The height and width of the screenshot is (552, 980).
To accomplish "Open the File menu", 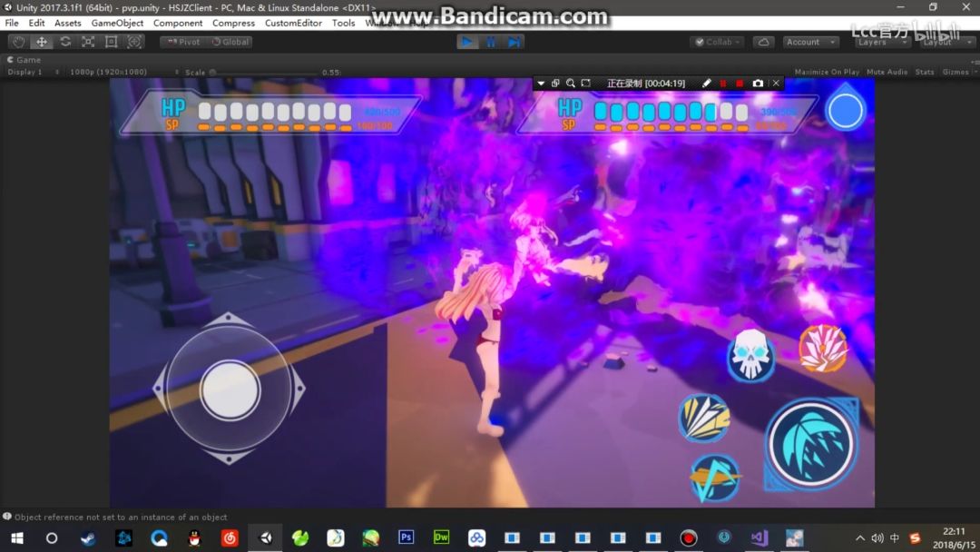I will pyautogui.click(x=12, y=23).
